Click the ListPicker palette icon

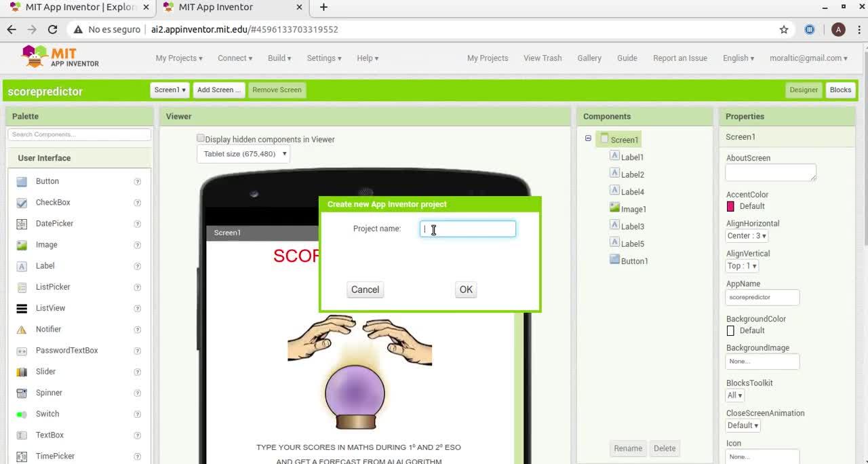point(22,287)
